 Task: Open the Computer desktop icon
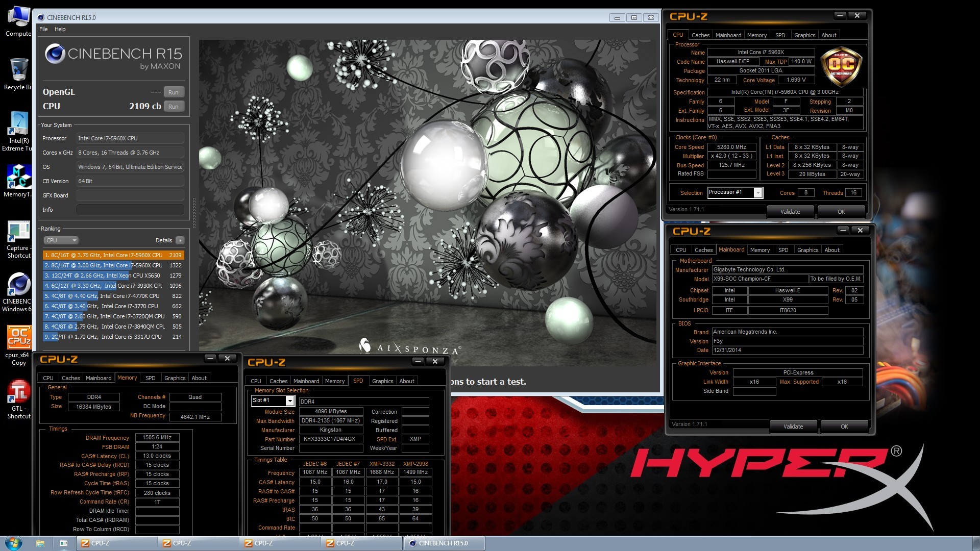(x=18, y=20)
